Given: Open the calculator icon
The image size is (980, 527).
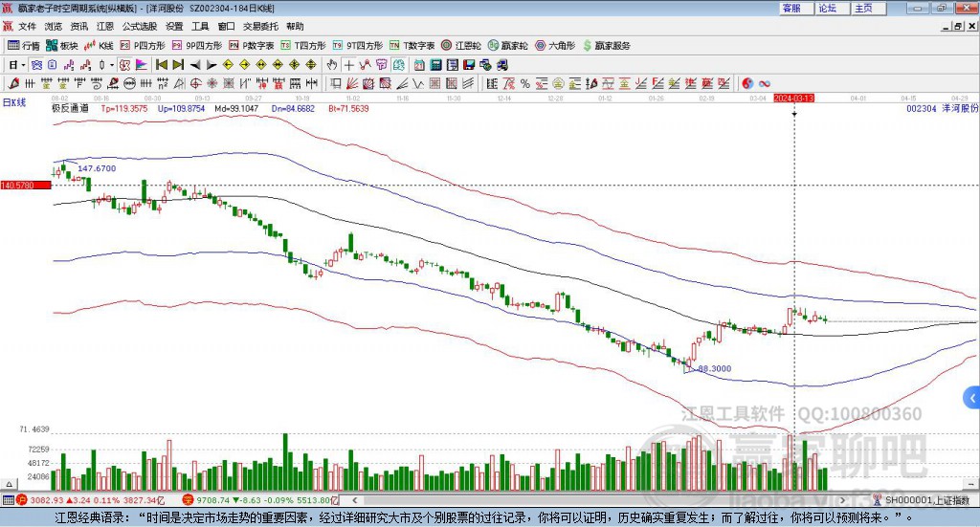Looking at the screenshot, I should click(436, 65).
